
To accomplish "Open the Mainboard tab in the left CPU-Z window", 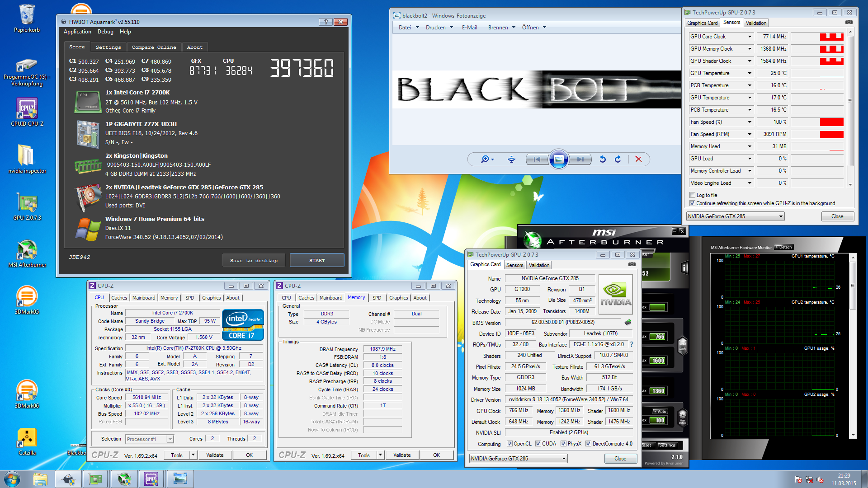I will tap(143, 298).
